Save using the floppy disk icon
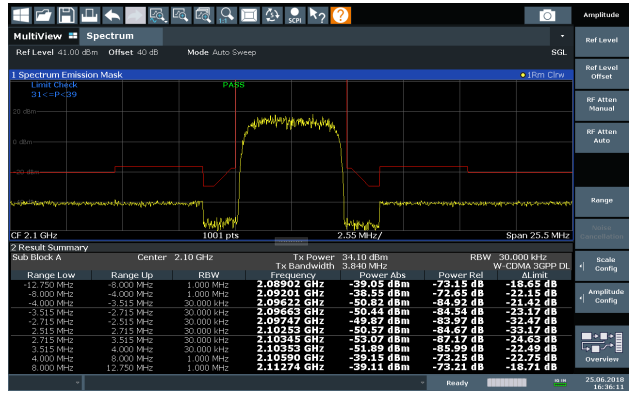The height and width of the screenshot is (395, 644). [67, 16]
